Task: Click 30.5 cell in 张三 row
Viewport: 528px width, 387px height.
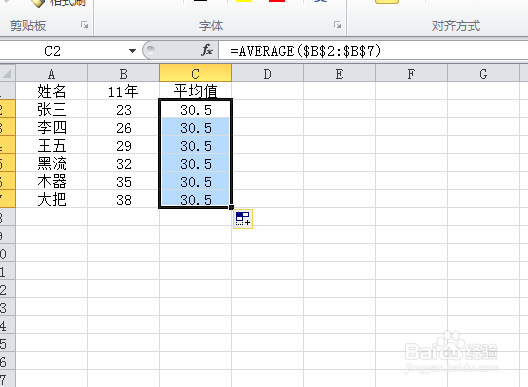Action: coord(196,109)
